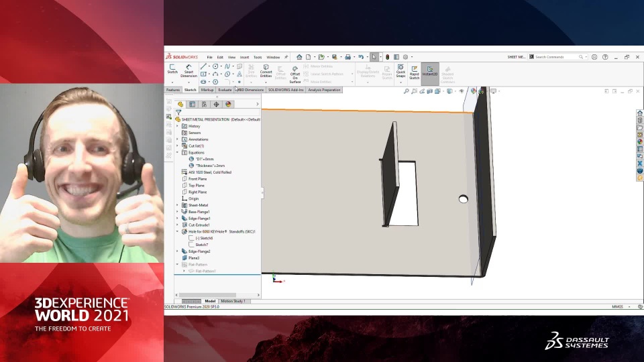Image resolution: width=644 pixels, height=362 pixels.
Task: Click the Search Commands input field
Action: pyautogui.click(x=557, y=57)
